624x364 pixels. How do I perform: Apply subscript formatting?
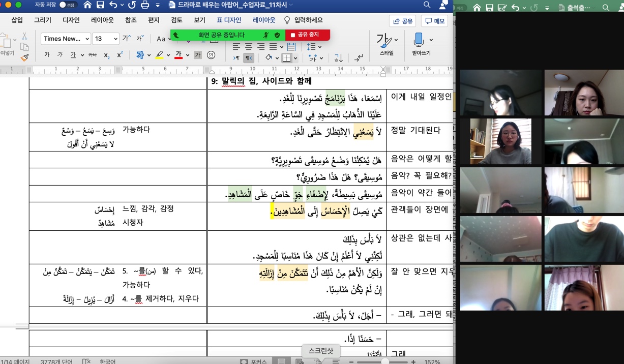tap(106, 55)
